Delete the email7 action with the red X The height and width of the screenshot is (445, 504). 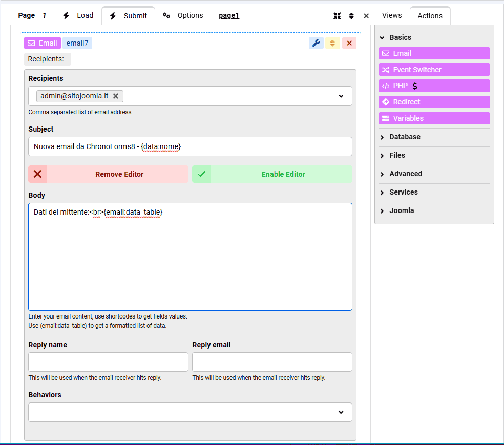pyautogui.click(x=349, y=43)
